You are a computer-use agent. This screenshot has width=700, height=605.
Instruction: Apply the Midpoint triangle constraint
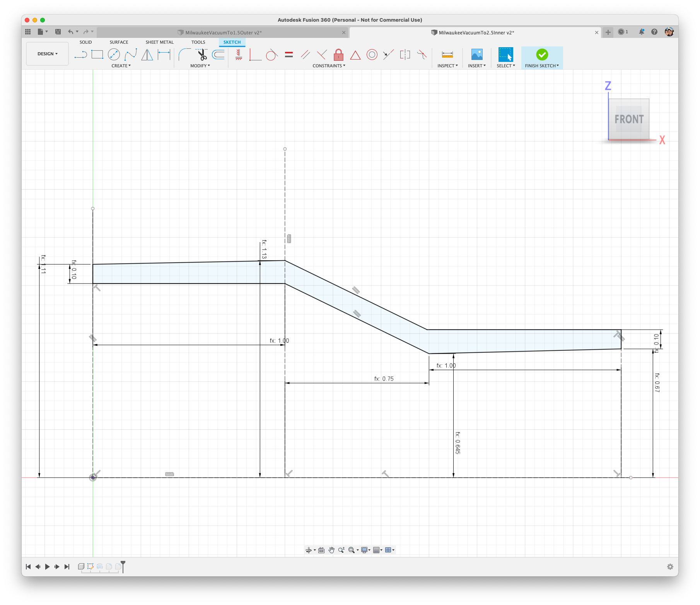tap(355, 55)
